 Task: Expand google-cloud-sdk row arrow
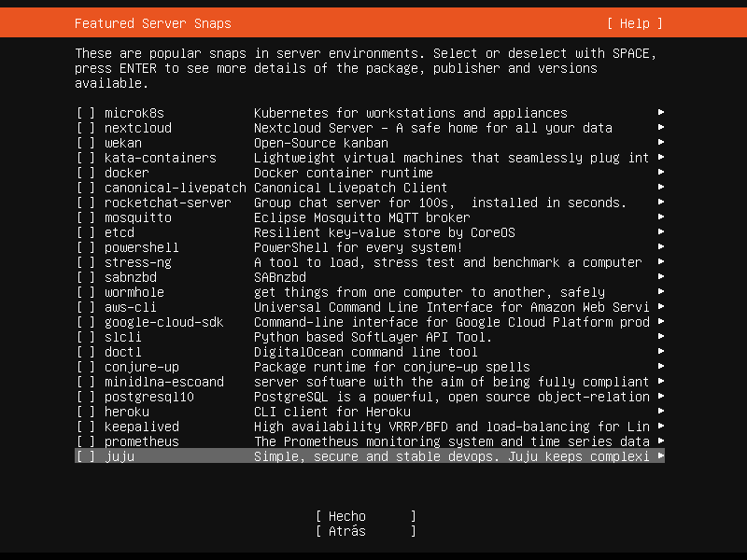pos(661,321)
